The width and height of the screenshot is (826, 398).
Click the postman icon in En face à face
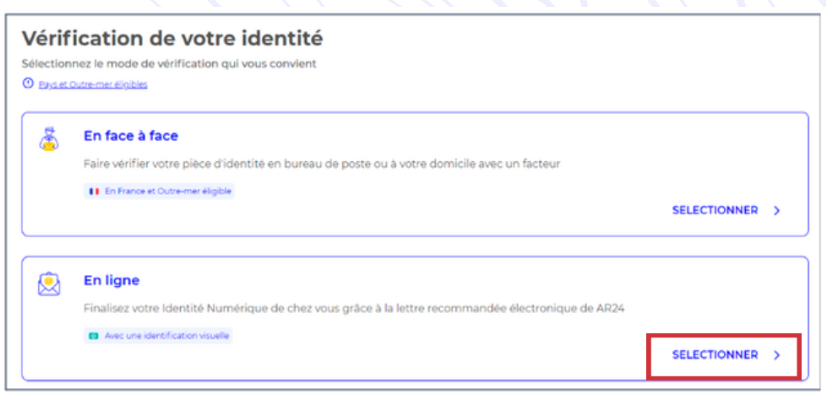coord(49,139)
